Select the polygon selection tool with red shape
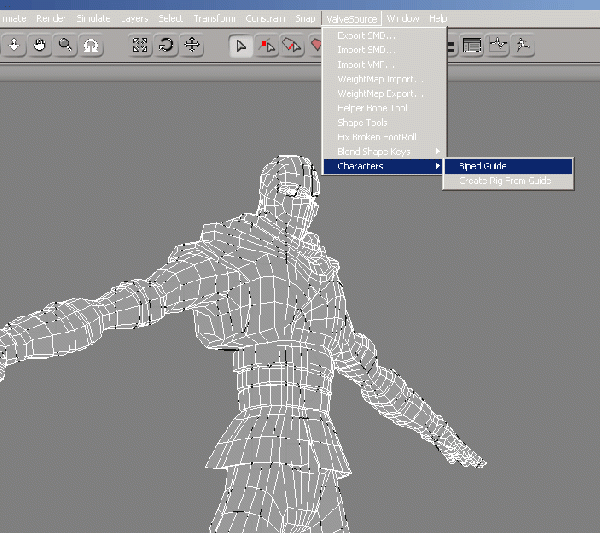600x533 pixels. [315, 46]
